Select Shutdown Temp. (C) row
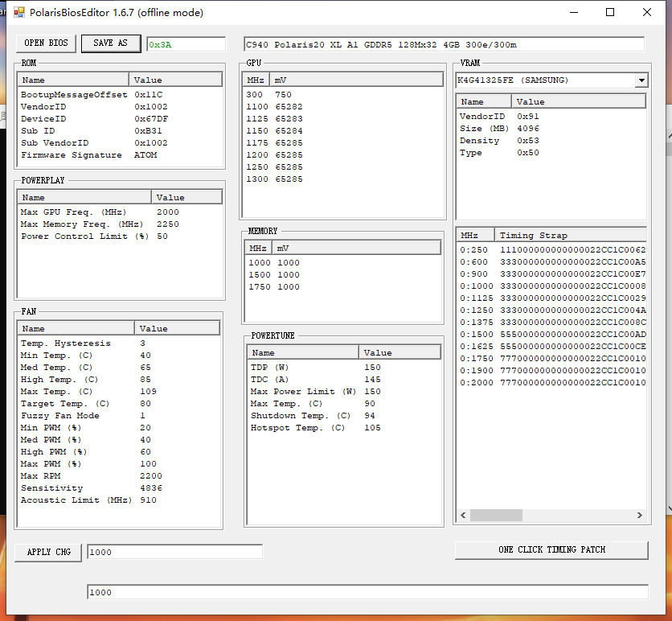Screen dimensions: 672x621 [344, 416]
